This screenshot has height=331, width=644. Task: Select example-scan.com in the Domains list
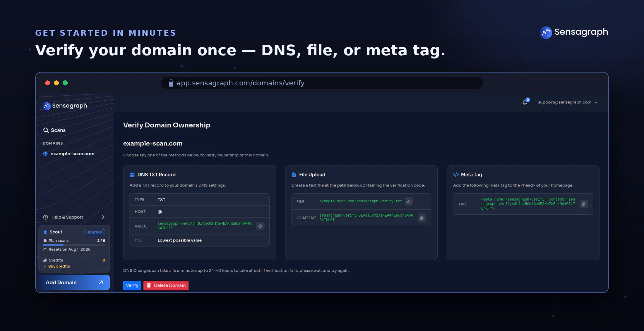point(69,154)
